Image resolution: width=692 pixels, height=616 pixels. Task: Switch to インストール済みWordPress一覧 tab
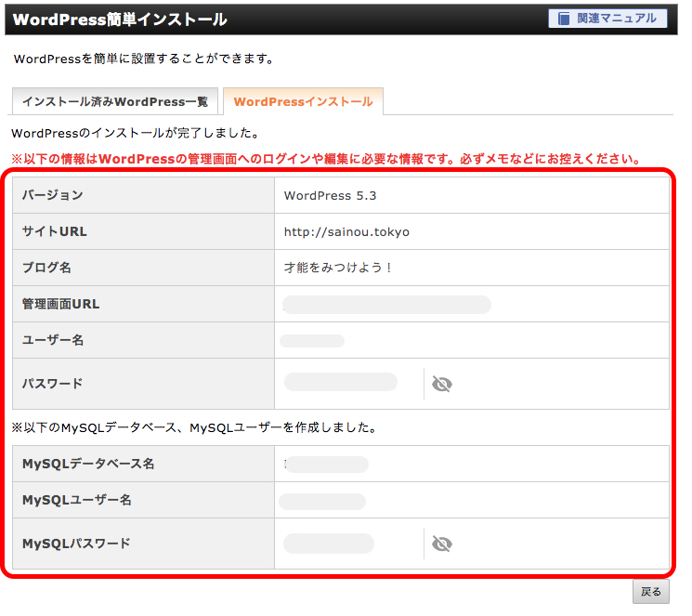(x=115, y=101)
